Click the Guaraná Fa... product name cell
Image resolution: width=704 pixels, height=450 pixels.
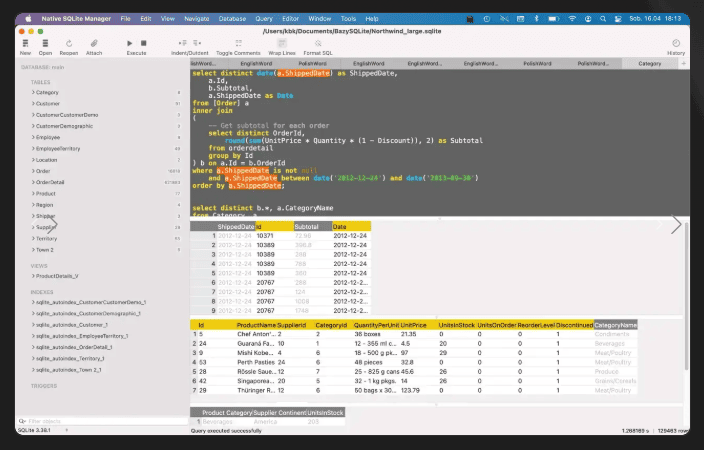point(256,344)
